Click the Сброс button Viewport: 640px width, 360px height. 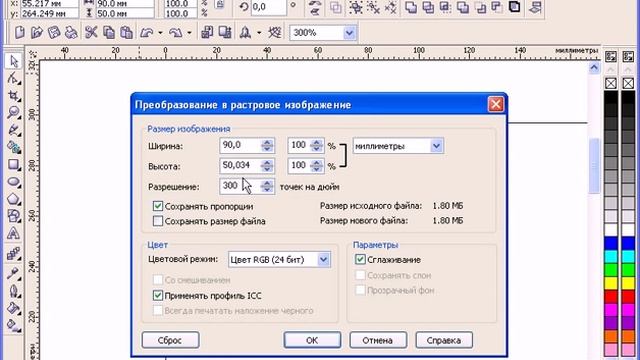(x=171, y=340)
